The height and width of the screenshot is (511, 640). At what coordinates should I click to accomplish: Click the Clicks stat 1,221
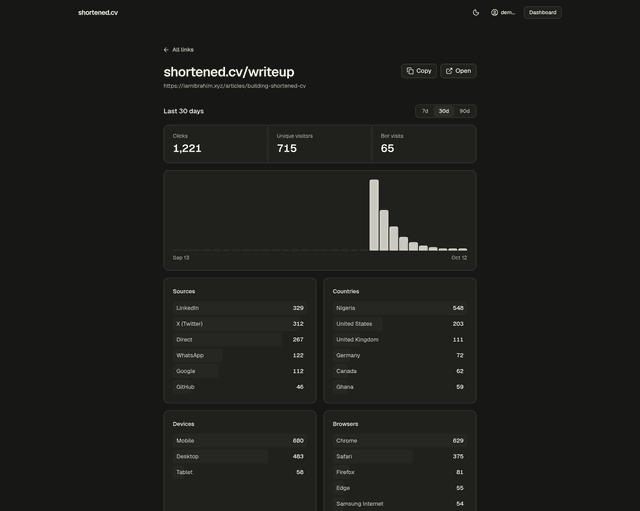click(x=187, y=149)
